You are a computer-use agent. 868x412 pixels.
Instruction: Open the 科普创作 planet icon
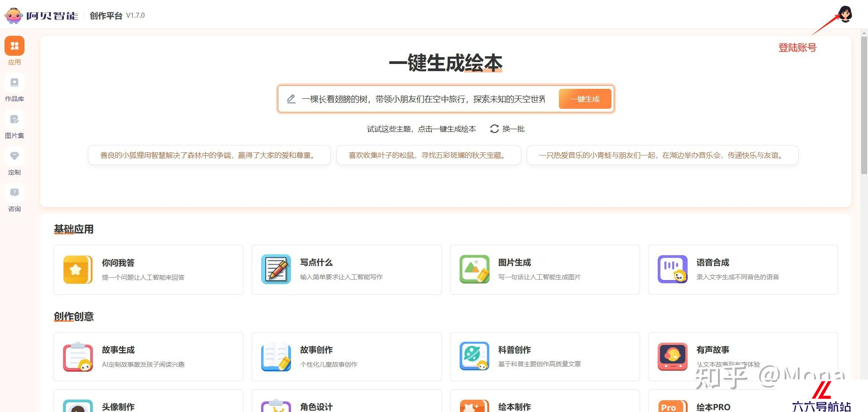[474, 356]
